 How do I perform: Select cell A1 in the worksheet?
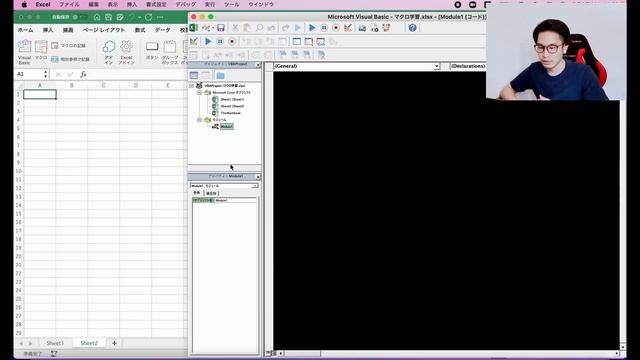[40, 94]
